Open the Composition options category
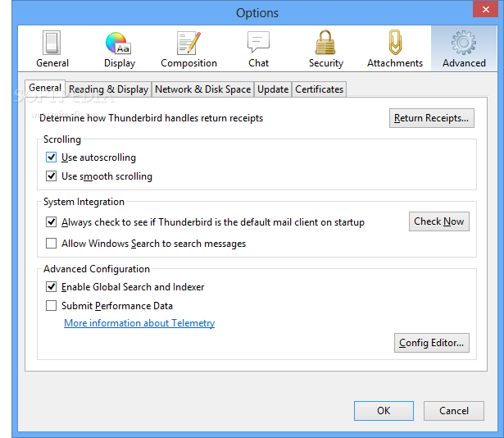The image size is (504, 438). pyautogui.click(x=188, y=49)
